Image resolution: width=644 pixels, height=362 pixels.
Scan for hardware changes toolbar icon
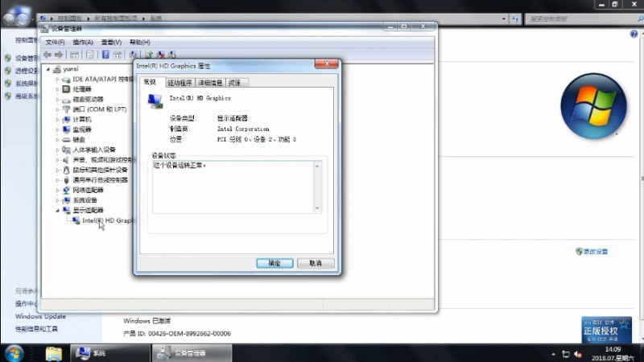pos(133,55)
